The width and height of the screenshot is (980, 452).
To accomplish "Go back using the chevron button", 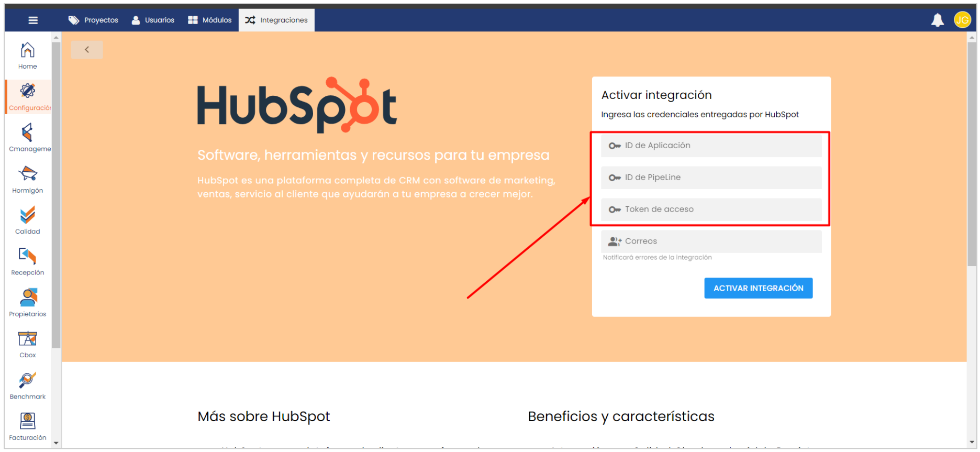I will coord(87,50).
